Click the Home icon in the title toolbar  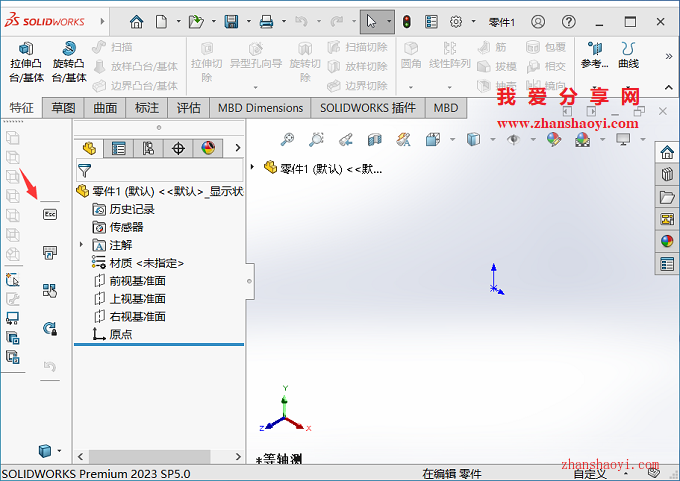[x=137, y=21]
